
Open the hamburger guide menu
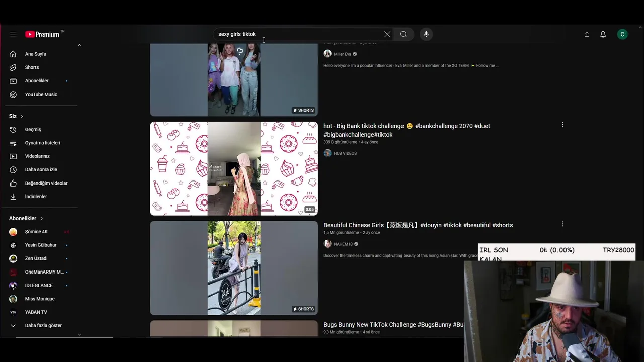coord(13,34)
